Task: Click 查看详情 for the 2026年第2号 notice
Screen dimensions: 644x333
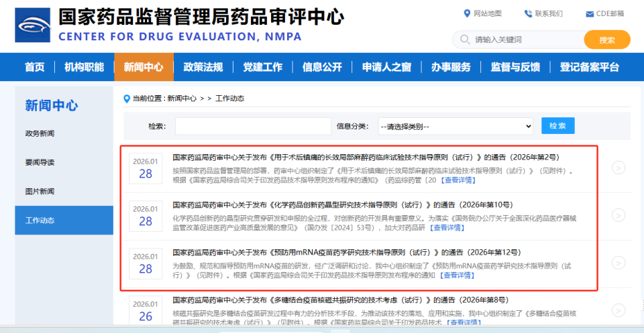Action: point(458,180)
